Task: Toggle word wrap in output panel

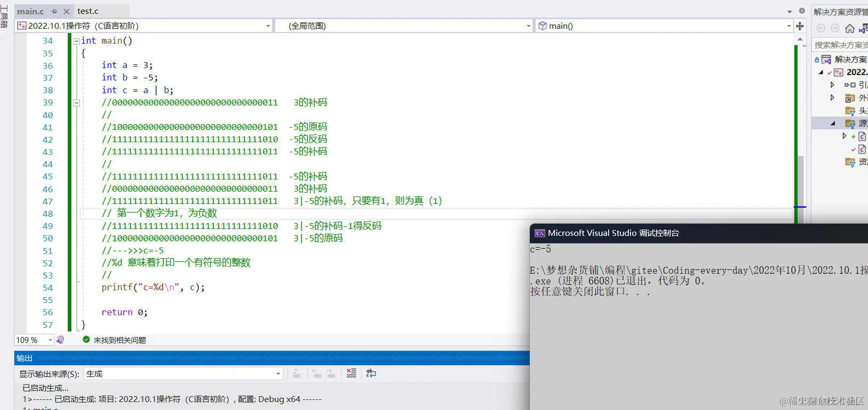Action: (371, 373)
